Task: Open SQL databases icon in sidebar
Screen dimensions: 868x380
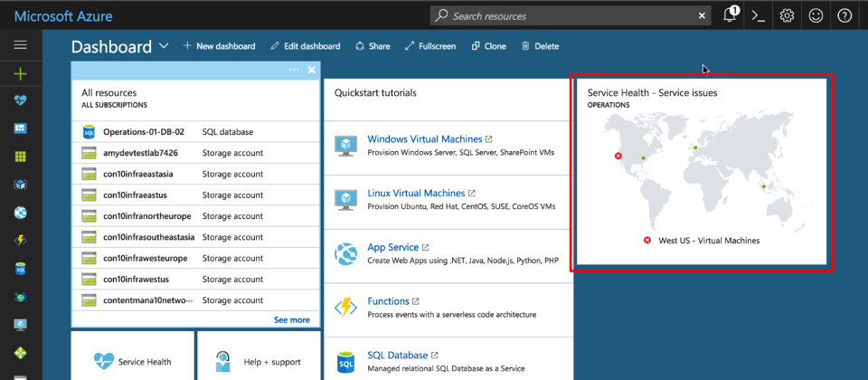Action: pos(21,269)
